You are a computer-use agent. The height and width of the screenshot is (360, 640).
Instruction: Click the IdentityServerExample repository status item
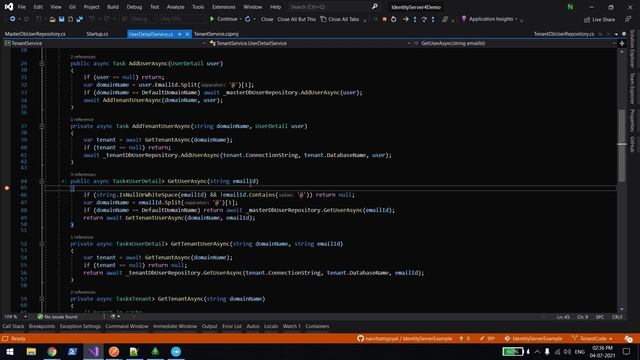click(x=533, y=339)
